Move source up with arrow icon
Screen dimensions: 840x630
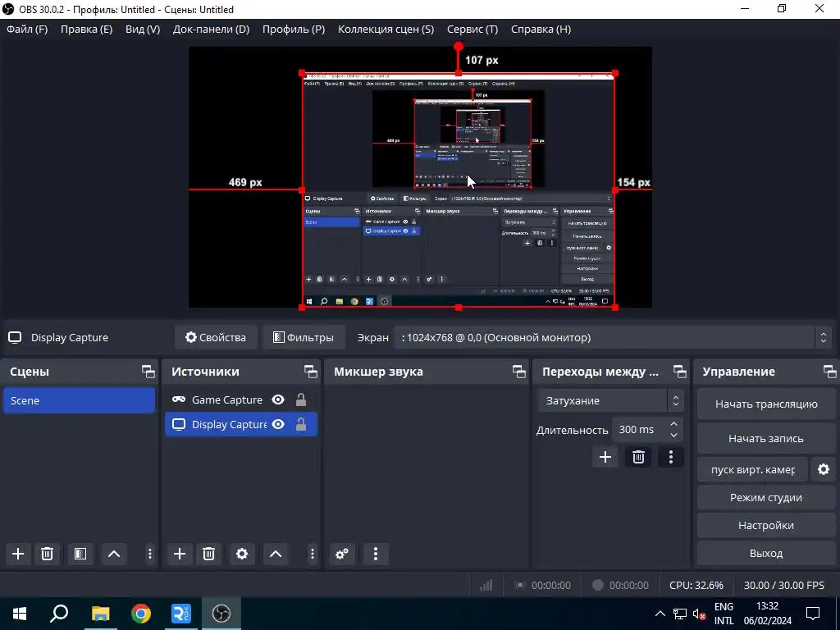(276, 554)
